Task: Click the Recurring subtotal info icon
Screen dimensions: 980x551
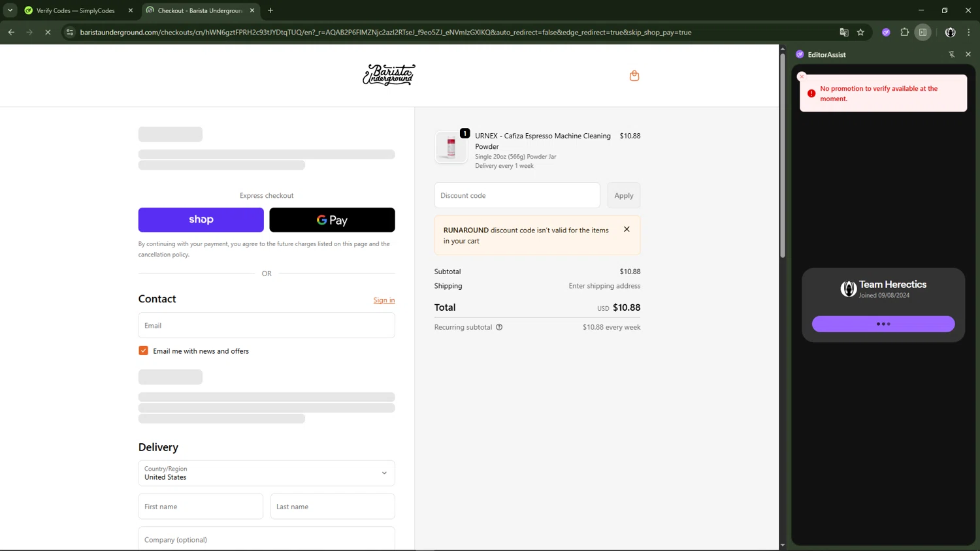Action: pos(499,327)
